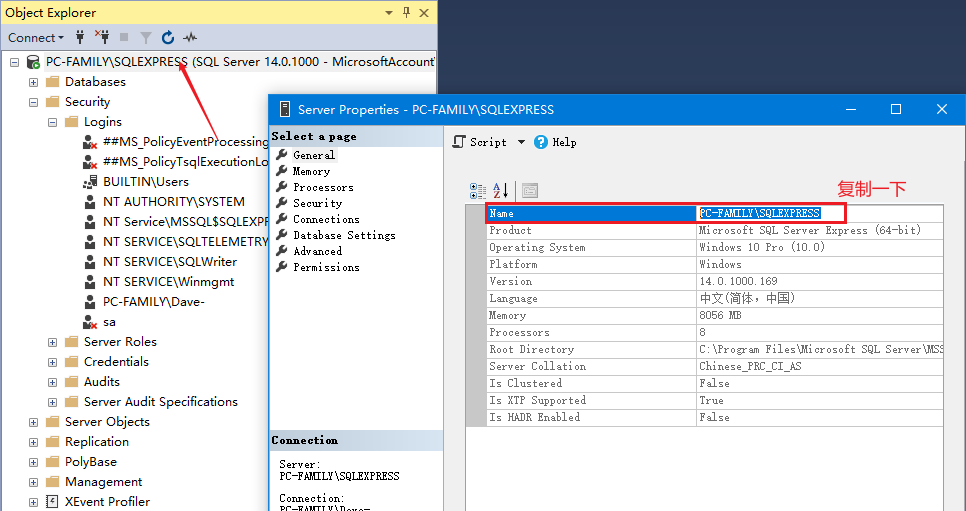
Task: Open the Connect dropdown in Object Explorer
Action: (36, 38)
